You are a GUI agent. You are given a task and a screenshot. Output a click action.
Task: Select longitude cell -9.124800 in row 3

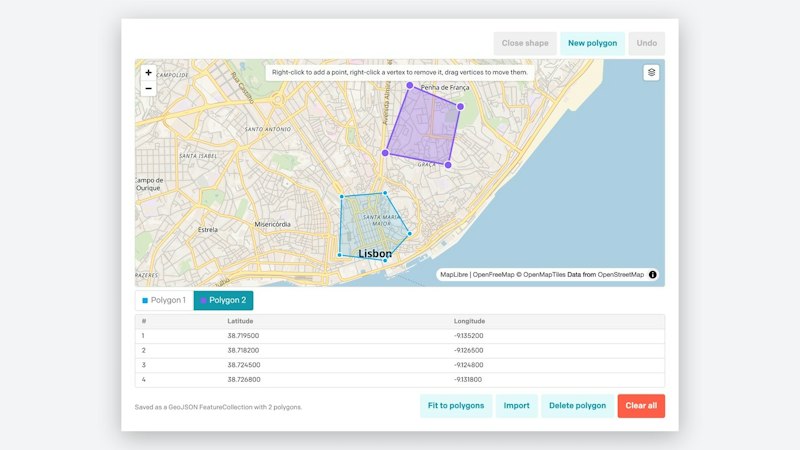click(468, 365)
